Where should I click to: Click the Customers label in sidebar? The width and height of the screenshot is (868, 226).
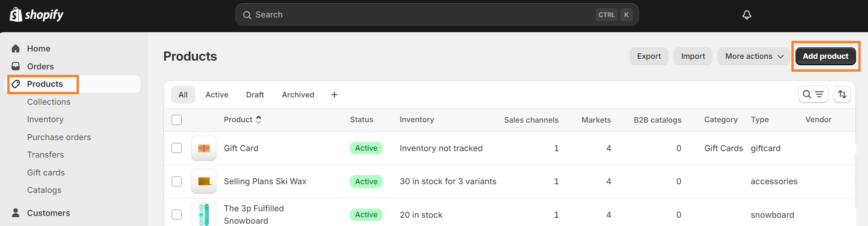(49, 213)
